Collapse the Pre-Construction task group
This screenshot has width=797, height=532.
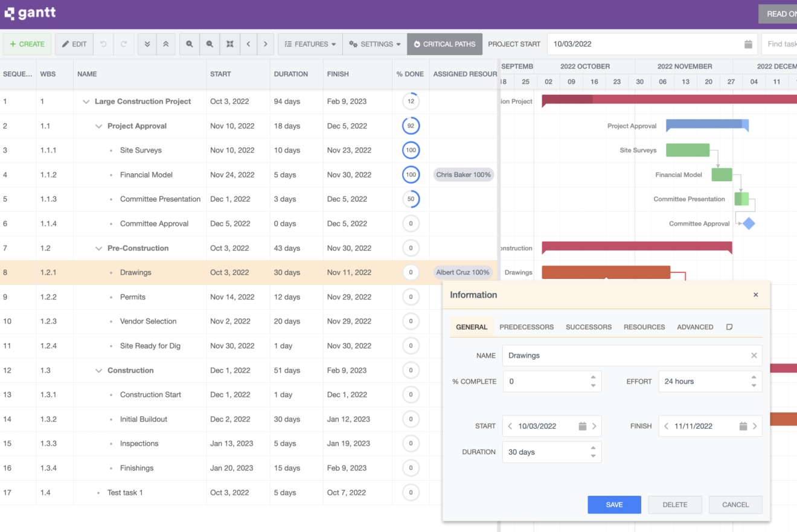click(99, 248)
